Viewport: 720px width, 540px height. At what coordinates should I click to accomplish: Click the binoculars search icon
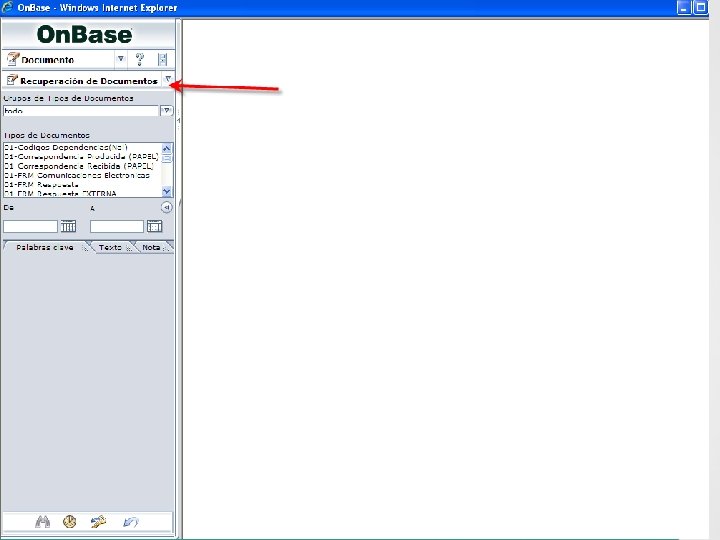[42, 522]
